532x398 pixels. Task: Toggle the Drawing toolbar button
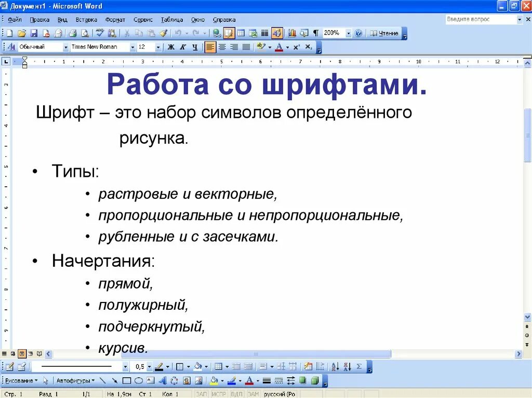pos(277,33)
